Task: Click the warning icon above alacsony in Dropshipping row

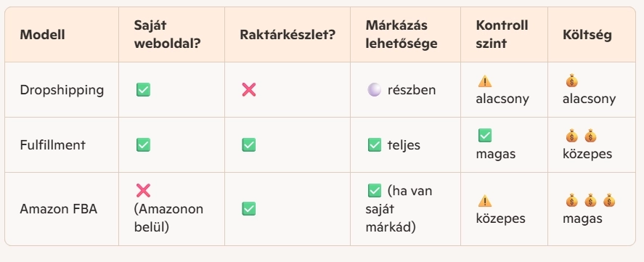Action: point(485,82)
